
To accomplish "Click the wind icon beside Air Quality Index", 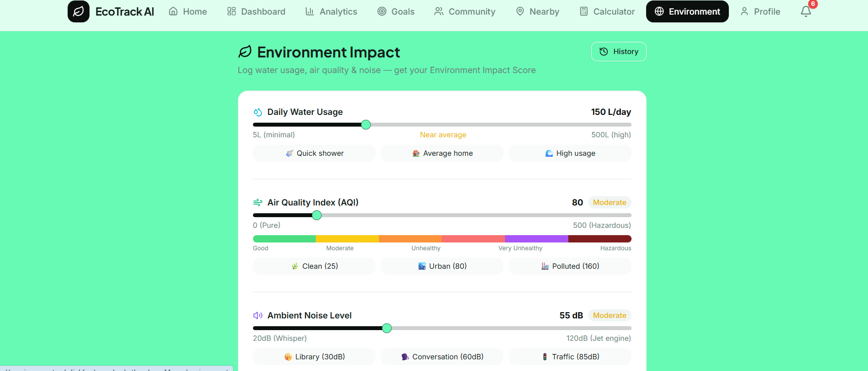I will pyautogui.click(x=258, y=203).
